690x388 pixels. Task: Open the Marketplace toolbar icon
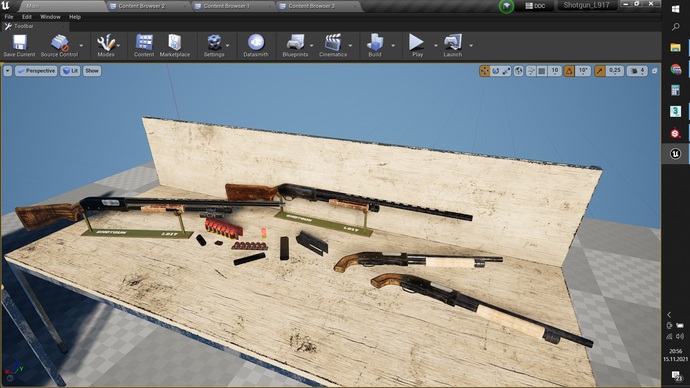click(175, 46)
